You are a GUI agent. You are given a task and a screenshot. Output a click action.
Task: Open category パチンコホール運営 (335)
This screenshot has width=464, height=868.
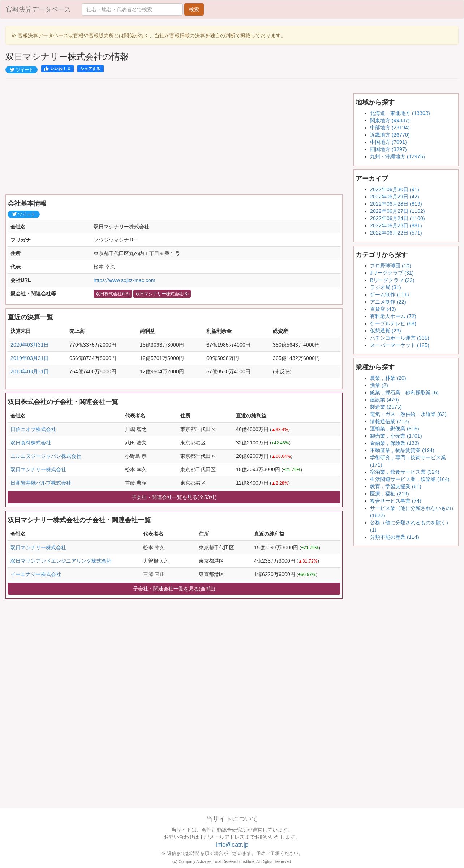tap(400, 338)
